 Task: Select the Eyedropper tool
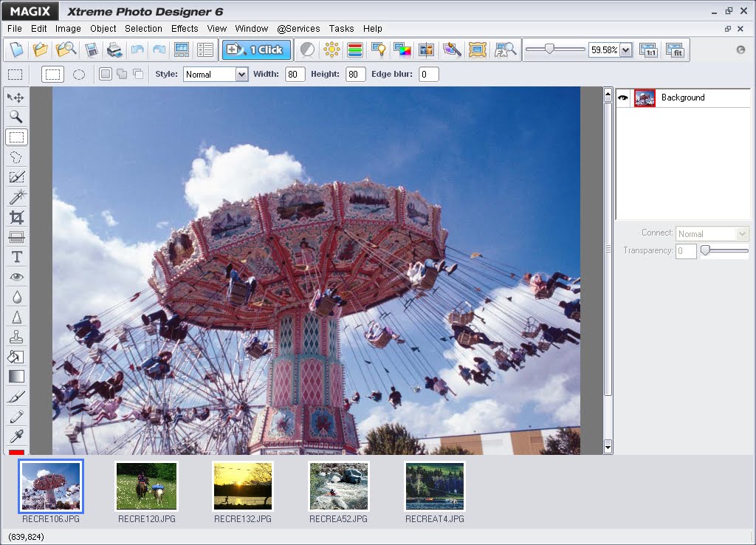pyautogui.click(x=16, y=436)
